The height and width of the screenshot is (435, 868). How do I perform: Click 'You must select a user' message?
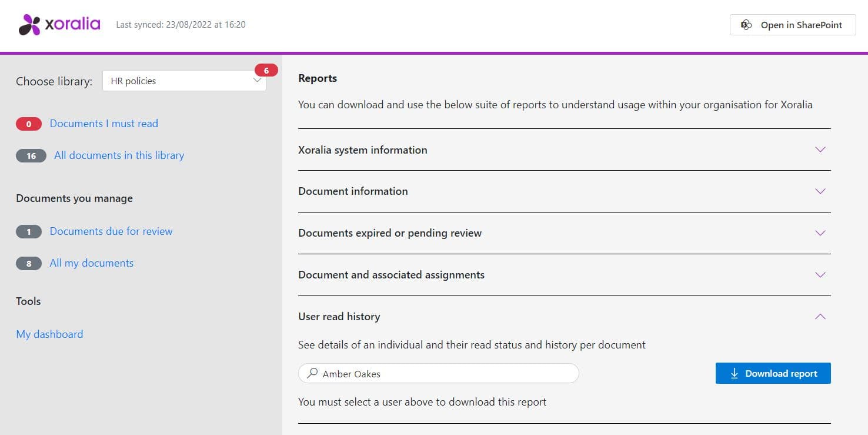pyautogui.click(x=422, y=402)
